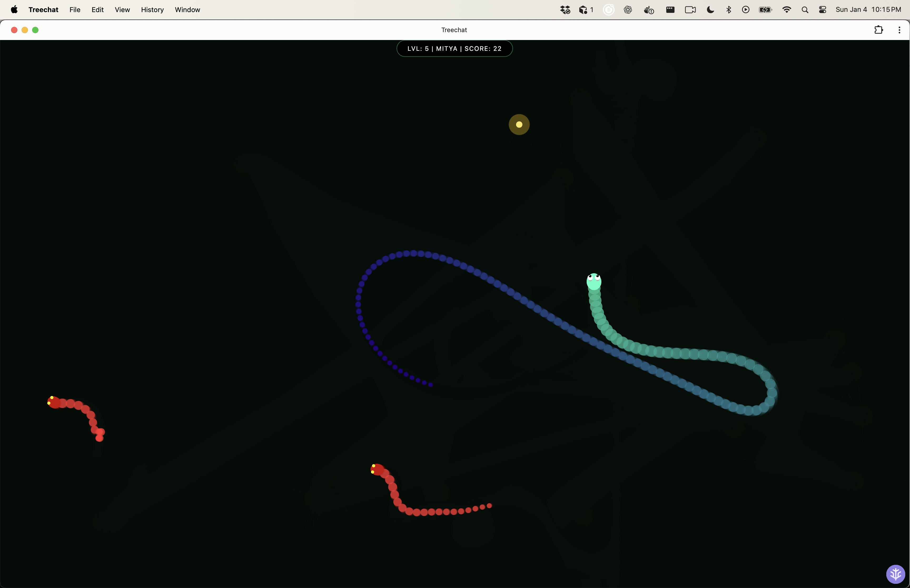Click the screen recording camera icon
This screenshot has width=910, height=588.
[690, 9]
